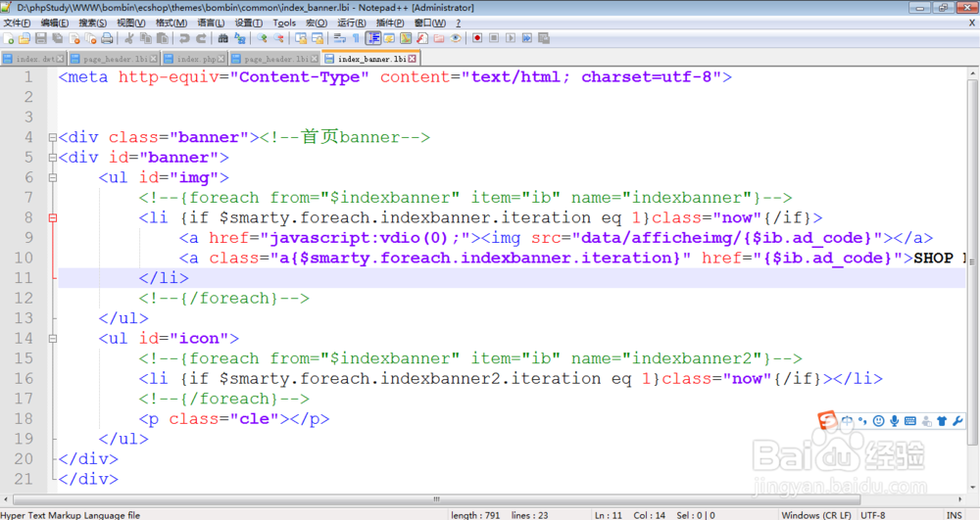Open Folder as Workspace toolbar icon
This screenshot has height=520, width=980.
pyautogui.click(x=438, y=39)
